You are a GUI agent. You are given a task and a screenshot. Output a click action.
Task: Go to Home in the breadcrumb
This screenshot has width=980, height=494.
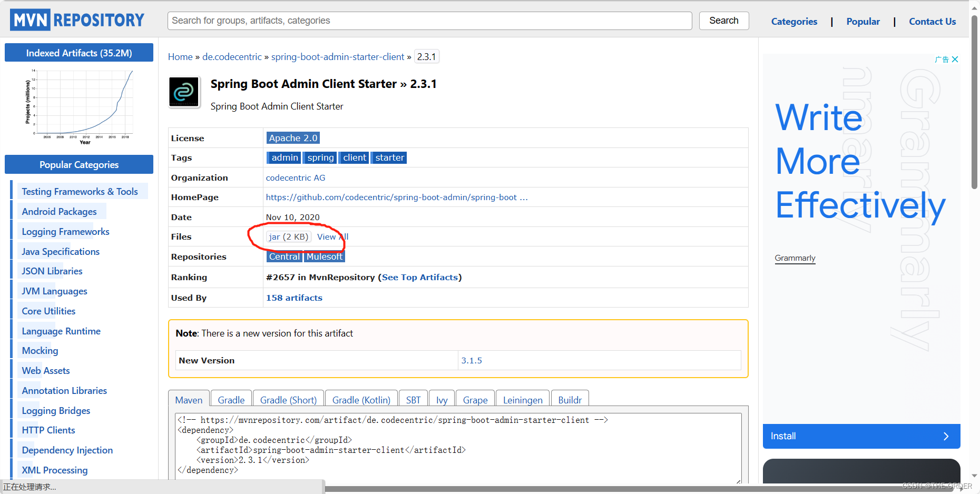(x=180, y=57)
